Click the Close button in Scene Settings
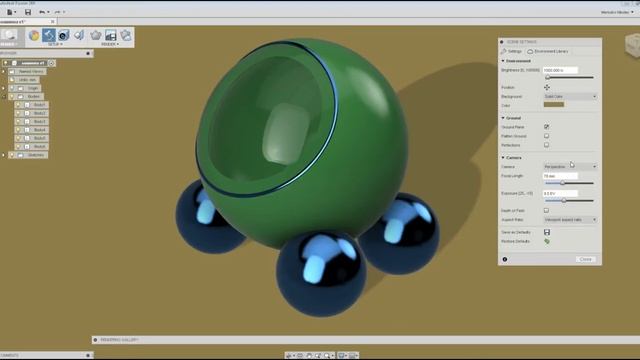 (x=586, y=259)
